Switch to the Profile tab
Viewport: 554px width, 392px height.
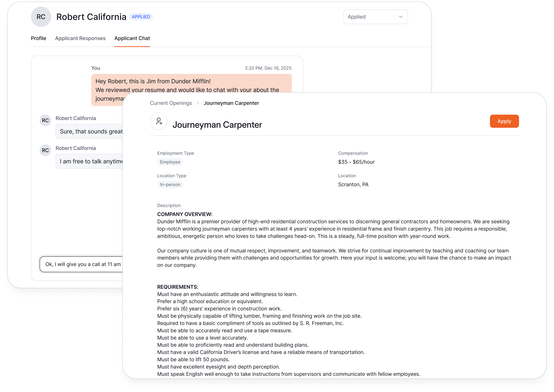coord(39,38)
